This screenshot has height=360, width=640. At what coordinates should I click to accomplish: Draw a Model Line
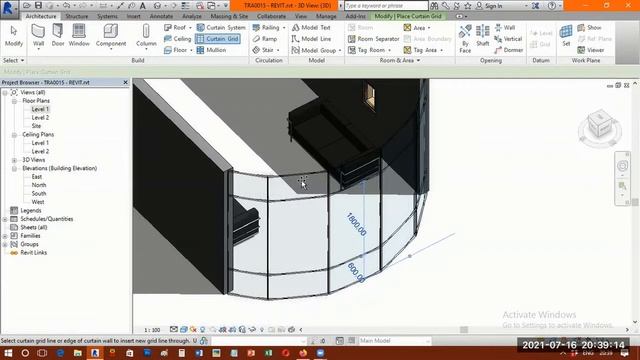pyautogui.click(x=311, y=39)
